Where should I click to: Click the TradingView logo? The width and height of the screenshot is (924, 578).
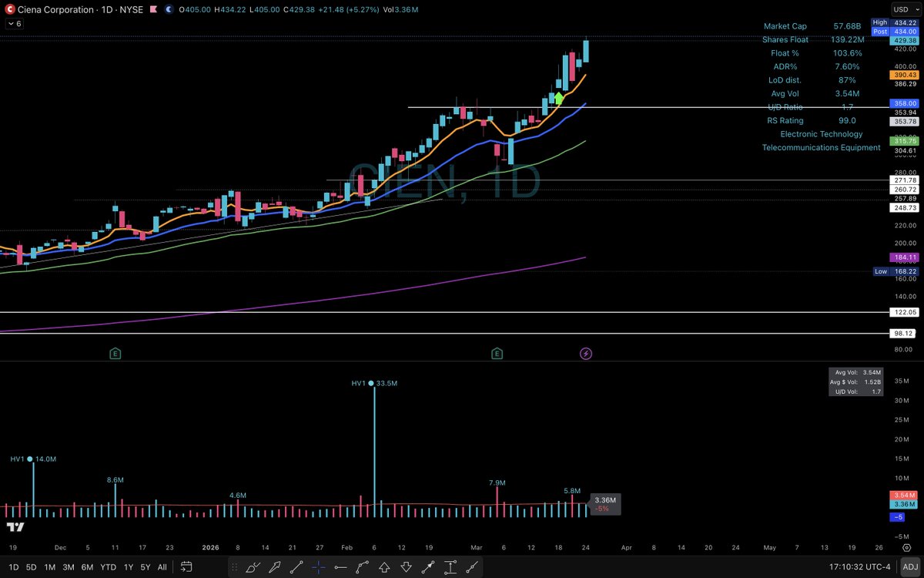(15, 527)
